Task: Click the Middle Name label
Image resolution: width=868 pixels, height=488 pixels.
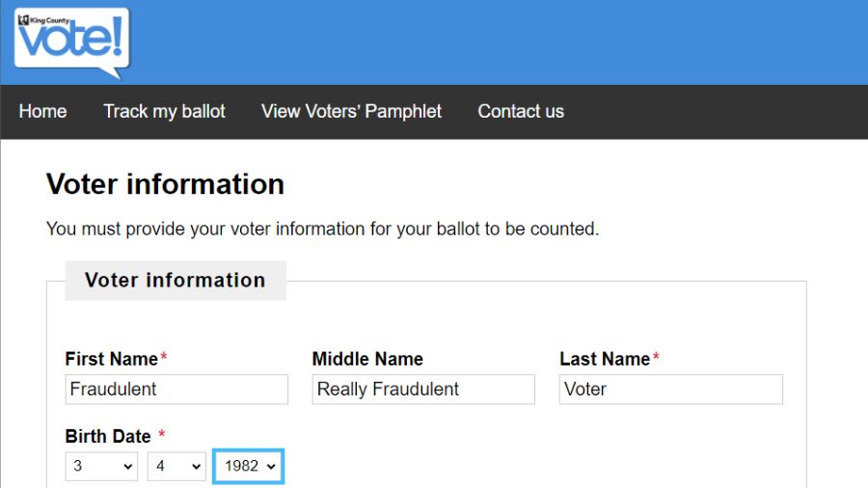Action: click(x=367, y=359)
